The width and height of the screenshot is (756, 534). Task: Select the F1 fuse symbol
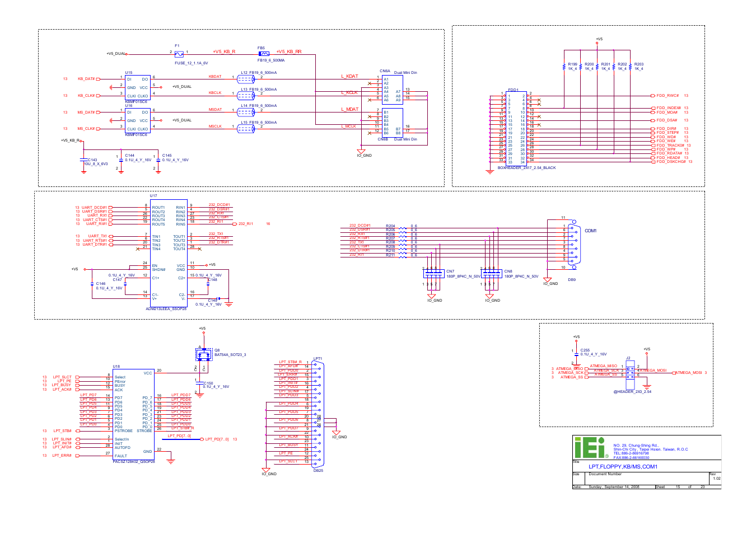(179, 54)
